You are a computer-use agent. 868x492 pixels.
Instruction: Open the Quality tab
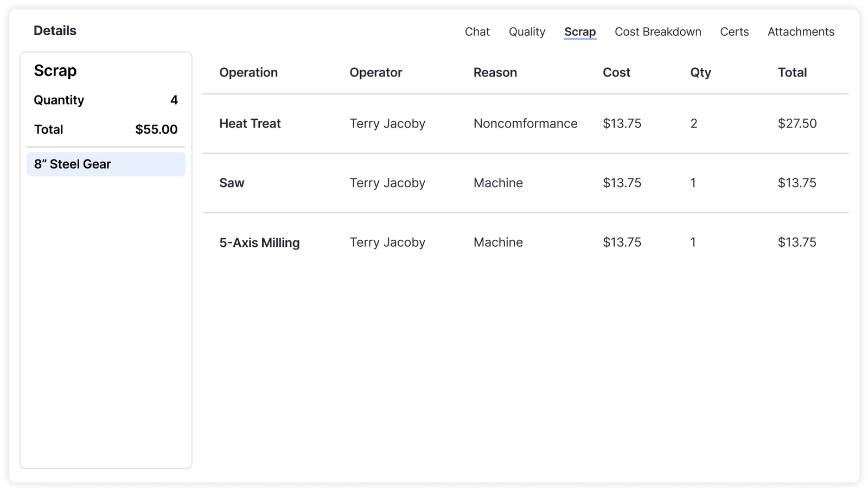pyautogui.click(x=527, y=31)
